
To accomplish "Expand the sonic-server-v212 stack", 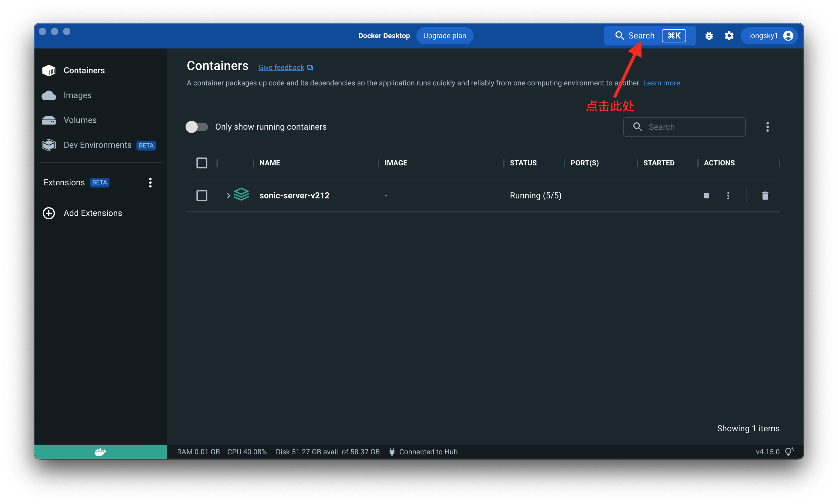I will click(229, 195).
